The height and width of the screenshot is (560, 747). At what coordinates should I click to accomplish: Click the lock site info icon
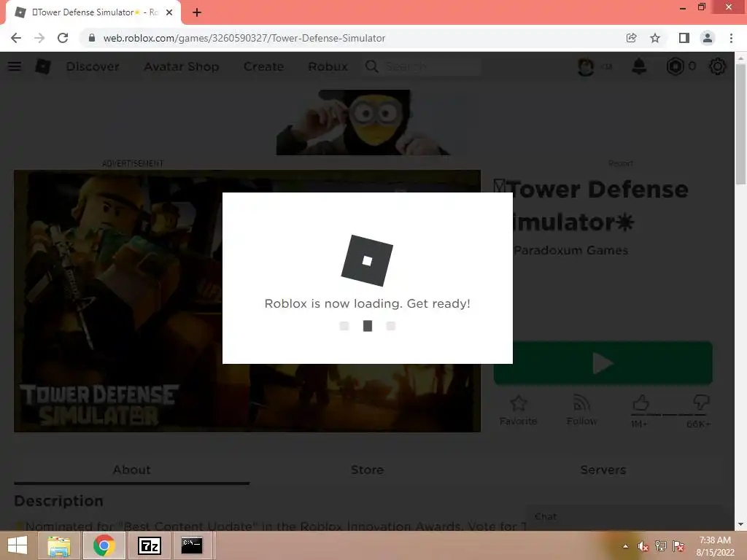click(x=92, y=38)
